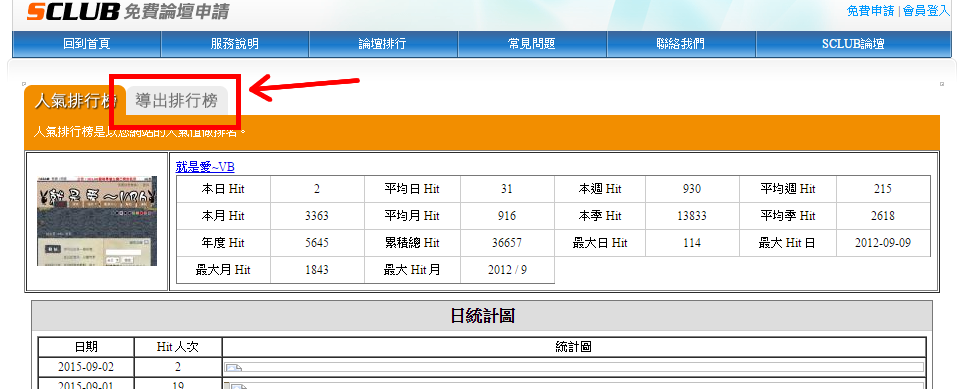The image size is (958, 389).
Task: Click the 免費申請 link
Action: 871,11
